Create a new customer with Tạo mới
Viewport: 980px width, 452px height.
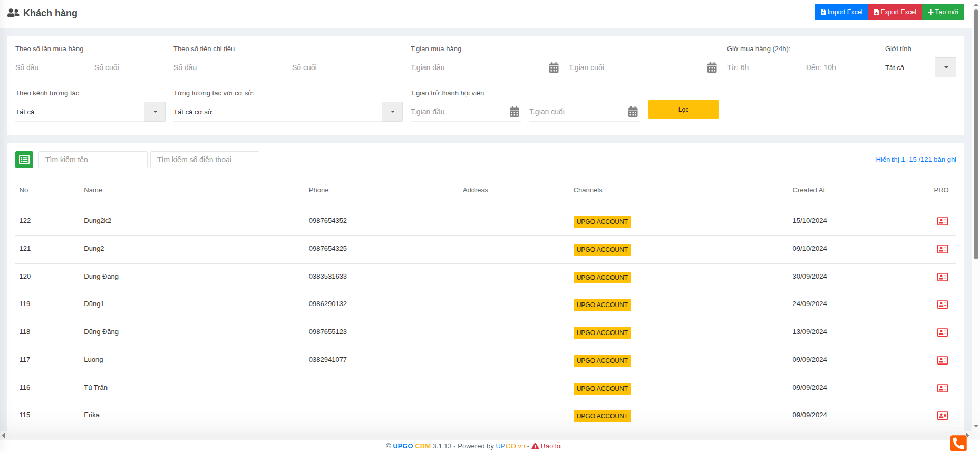click(943, 12)
